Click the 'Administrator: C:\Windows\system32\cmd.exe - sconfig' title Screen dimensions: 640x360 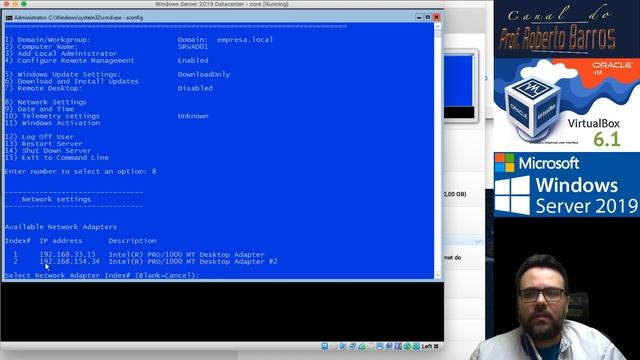78,18
